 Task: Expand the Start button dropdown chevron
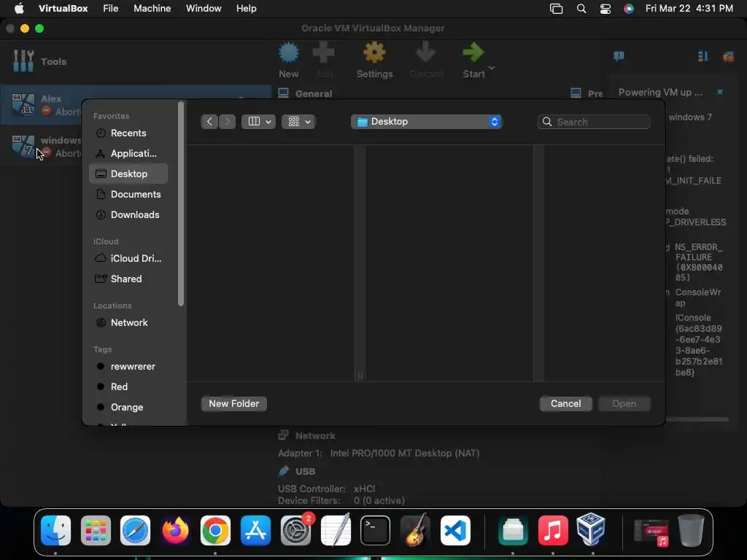click(x=492, y=68)
